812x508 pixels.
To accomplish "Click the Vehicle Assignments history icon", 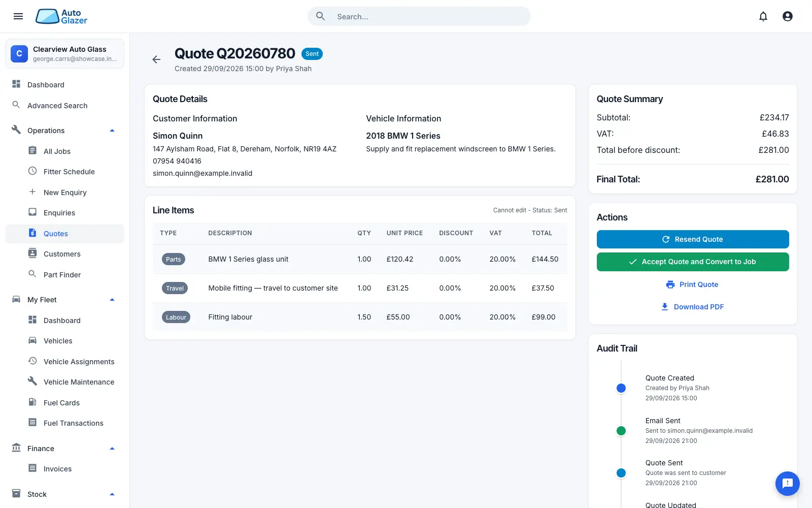I will 32,361.
